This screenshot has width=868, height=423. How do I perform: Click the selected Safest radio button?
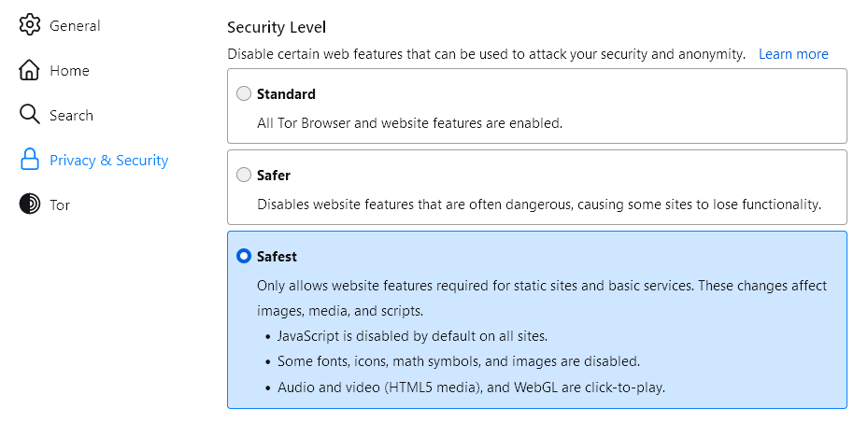pyautogui.click(x=244, y=256)
